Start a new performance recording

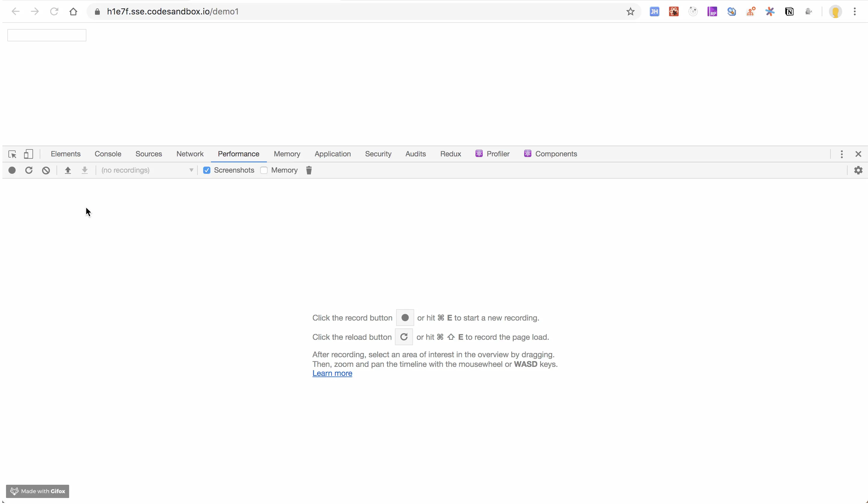tap(12, 170)
